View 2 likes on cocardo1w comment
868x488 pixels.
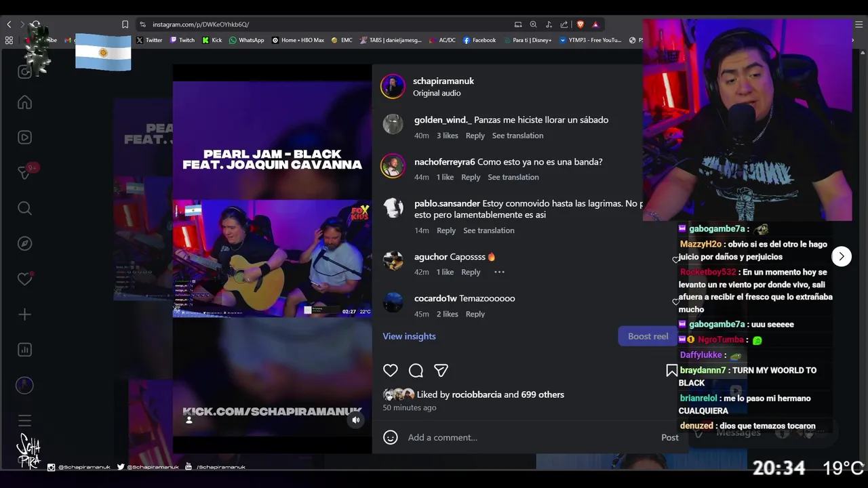tap(448, 314)
